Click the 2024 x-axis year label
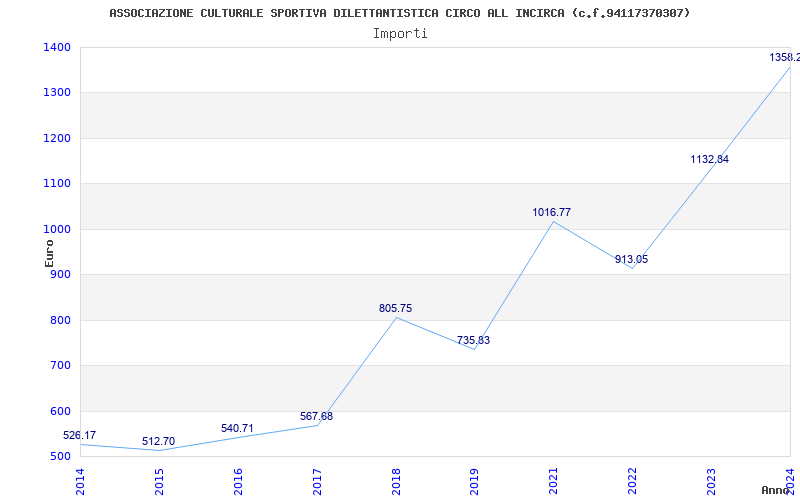 click(790, 482)
